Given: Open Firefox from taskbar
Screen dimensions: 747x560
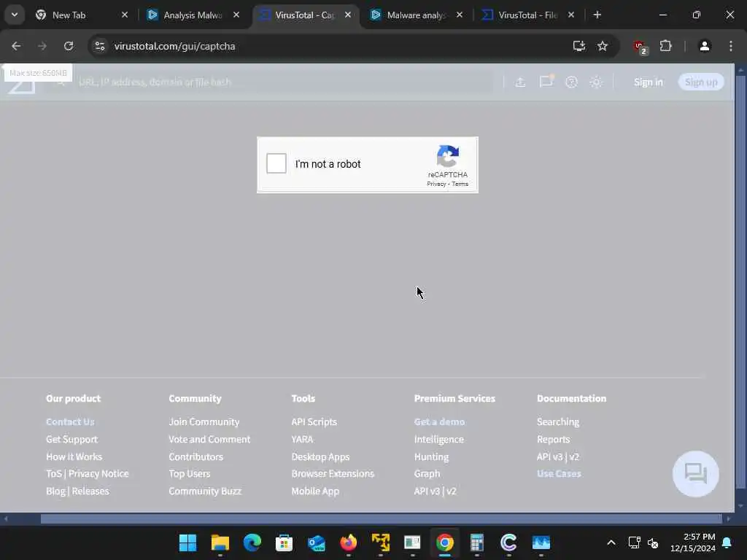Looking at the screenshot, I should (348, 542).
